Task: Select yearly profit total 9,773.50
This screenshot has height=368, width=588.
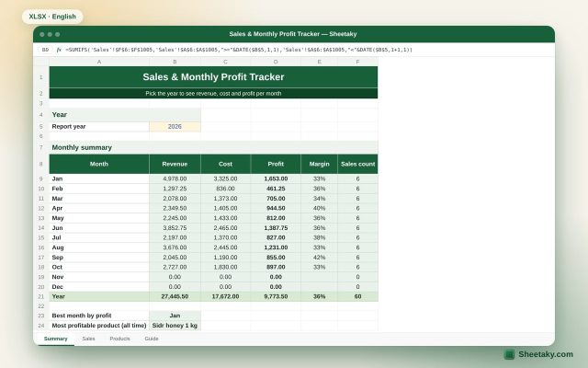Action: [276, 296]
